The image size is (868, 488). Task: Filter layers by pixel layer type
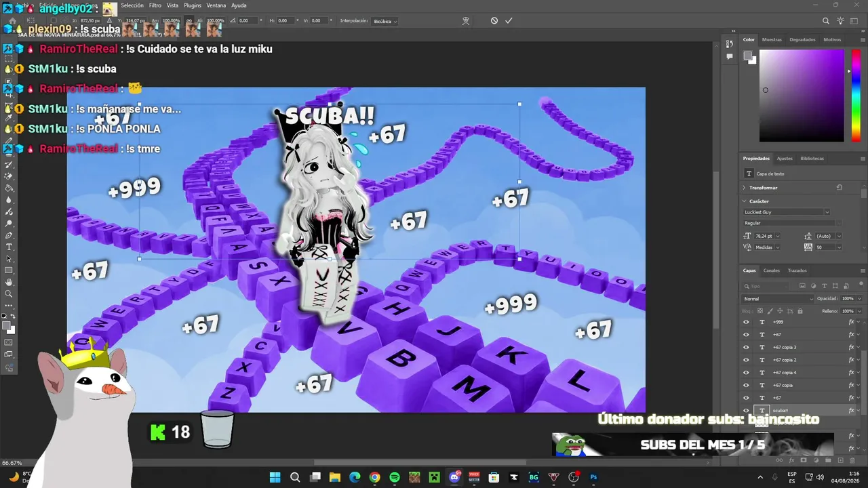coord(802,286)
